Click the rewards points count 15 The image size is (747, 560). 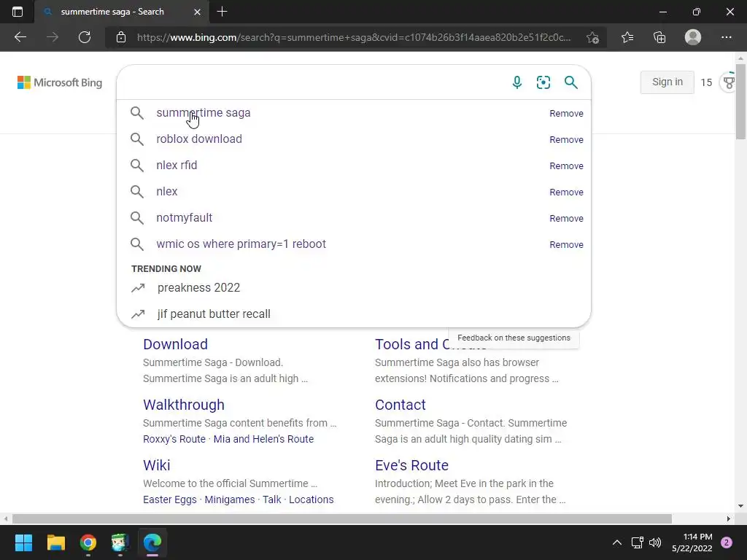[x=706, y=82]
